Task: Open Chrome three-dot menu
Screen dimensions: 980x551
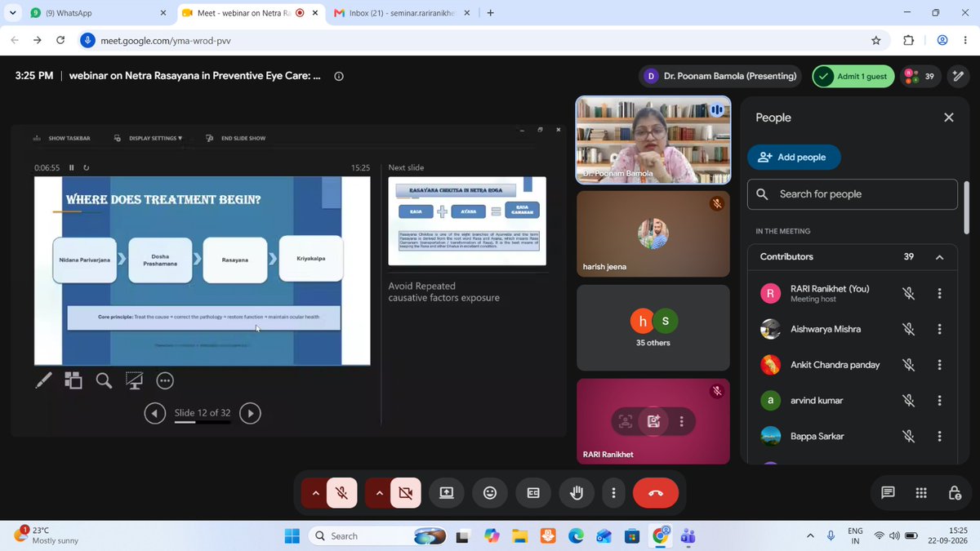Action: pyautogui.click(x=966, y=40)
